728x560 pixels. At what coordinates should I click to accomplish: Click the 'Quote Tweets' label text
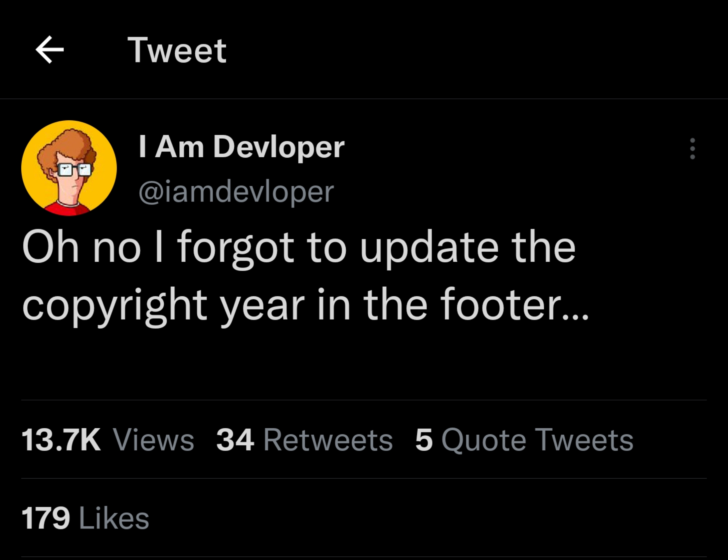537,440
